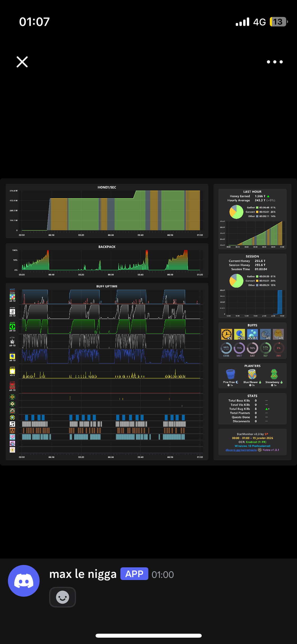Tap the Pine Tree planter pot icon

coord(230,374)
